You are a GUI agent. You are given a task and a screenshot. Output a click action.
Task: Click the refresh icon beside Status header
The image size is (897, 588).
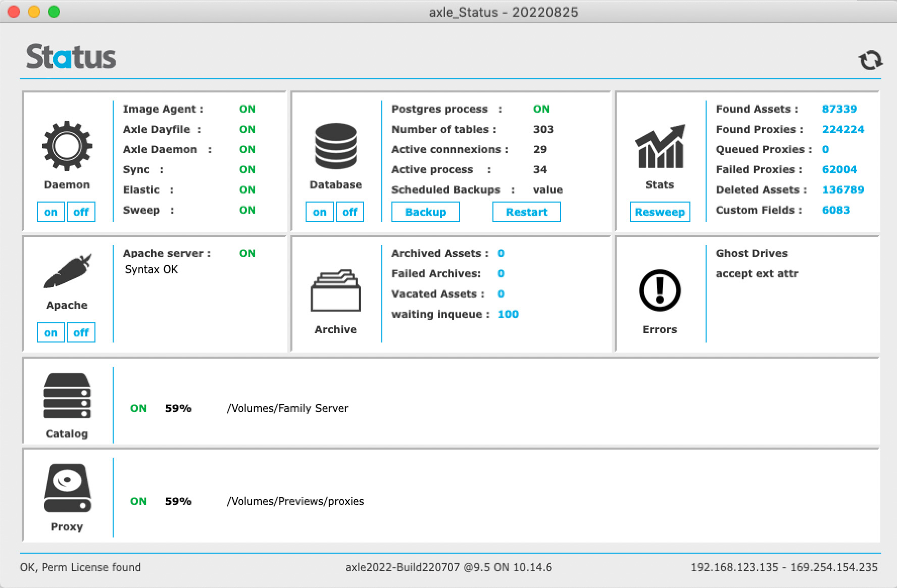(x=870, y=60)
